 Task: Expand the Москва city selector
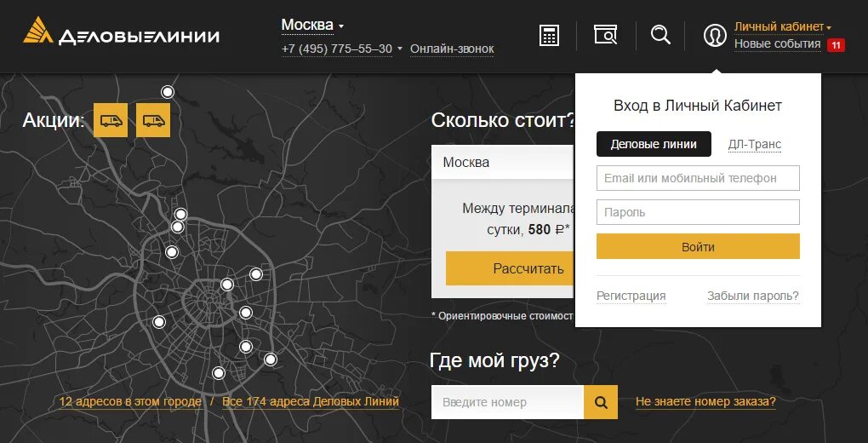pyautogui.click(x=312, y=25)
